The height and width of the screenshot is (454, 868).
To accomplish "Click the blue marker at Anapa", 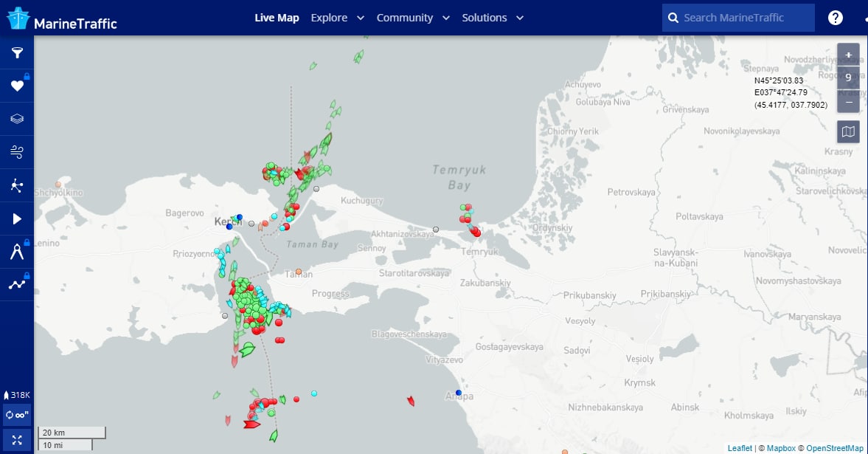I will pyautogui.click(x=459, y=393).
